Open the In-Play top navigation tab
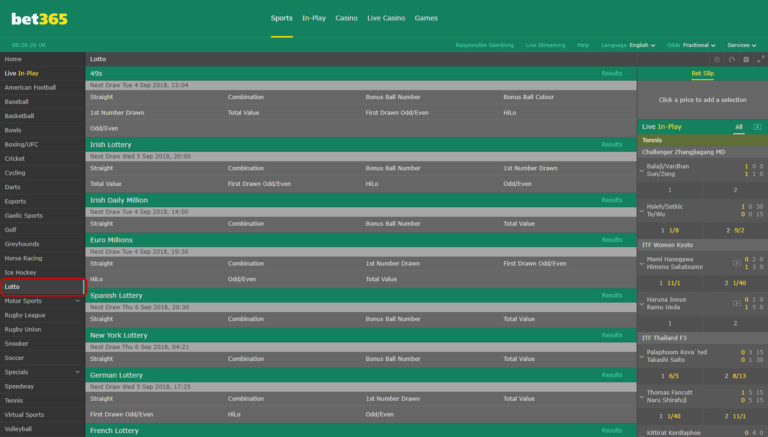 (313, 18)
